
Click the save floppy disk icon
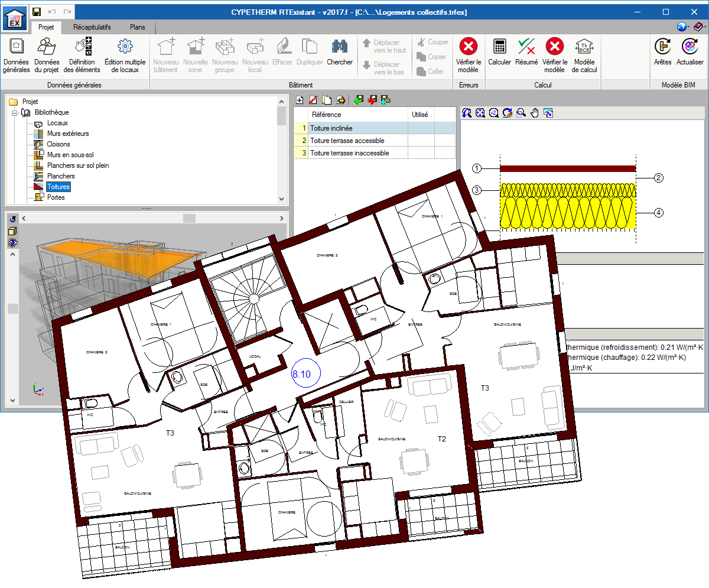37,12
